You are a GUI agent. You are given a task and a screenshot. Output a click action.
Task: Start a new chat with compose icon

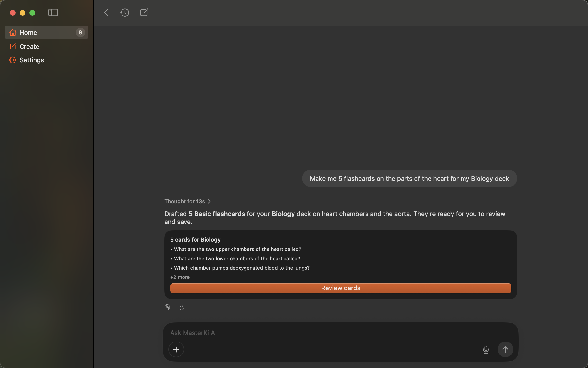144,13
